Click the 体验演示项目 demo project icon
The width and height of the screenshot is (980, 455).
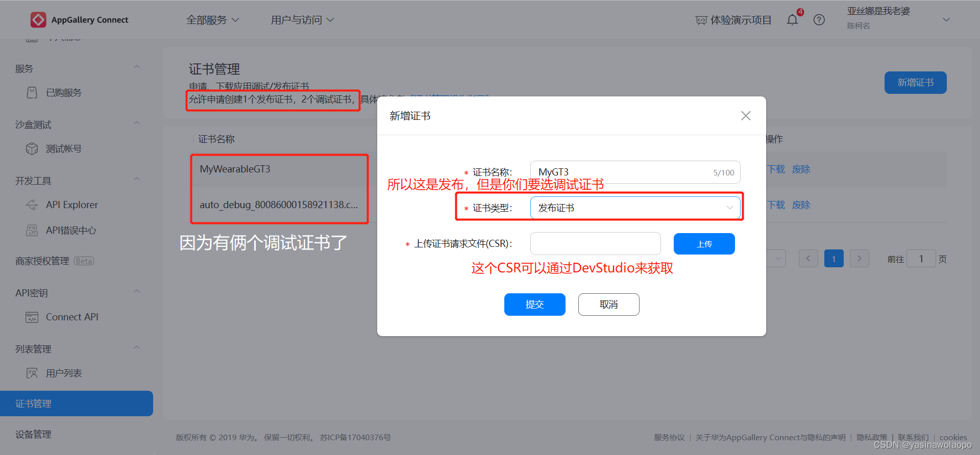point(701,20)
